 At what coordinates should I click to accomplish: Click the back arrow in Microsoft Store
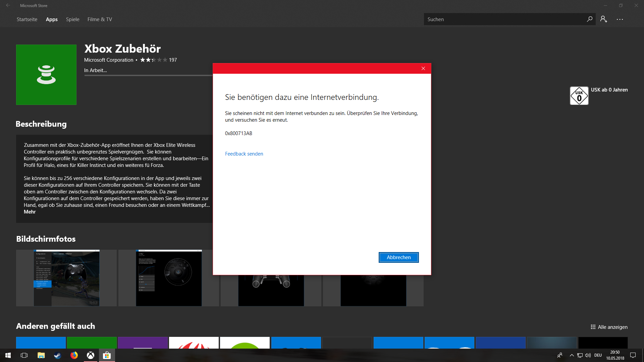point(8,5)
